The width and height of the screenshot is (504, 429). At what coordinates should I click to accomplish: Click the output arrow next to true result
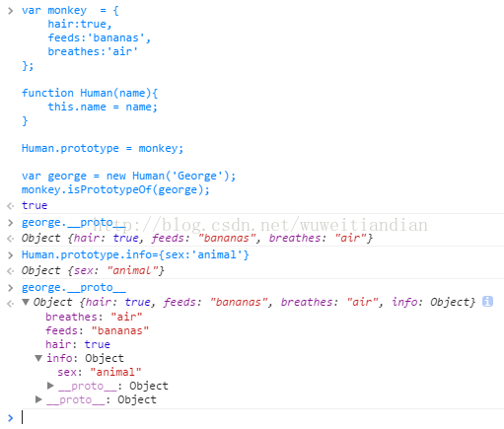click(11, 206)
